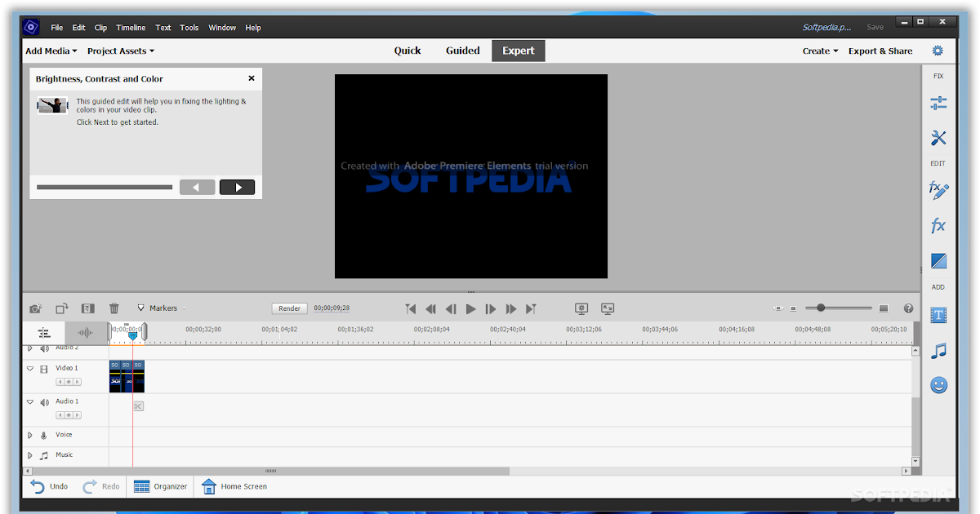Click the full screen monitor icon
980x514 pixels.
click(608, 308)
